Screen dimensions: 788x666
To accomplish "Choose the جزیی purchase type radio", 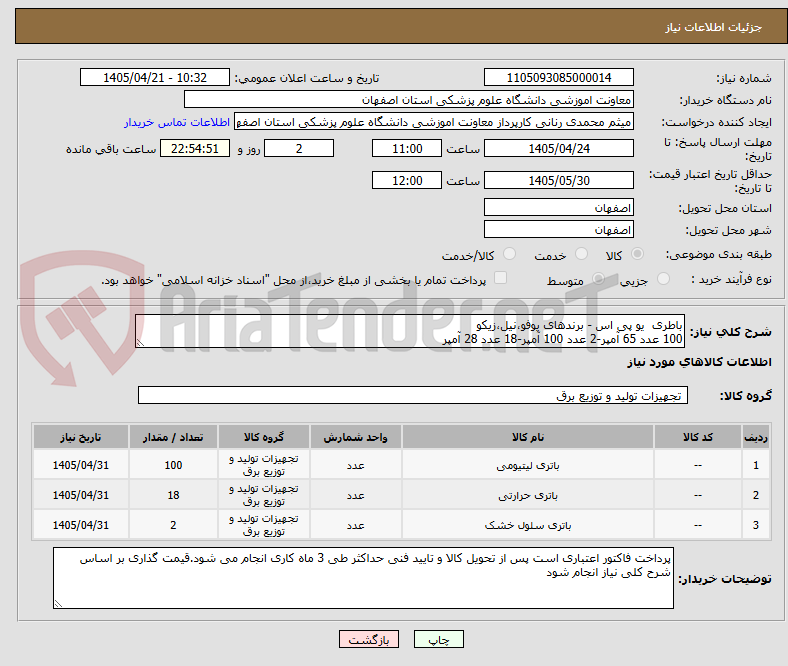I will pyautogui.click(x=663, y=278).
